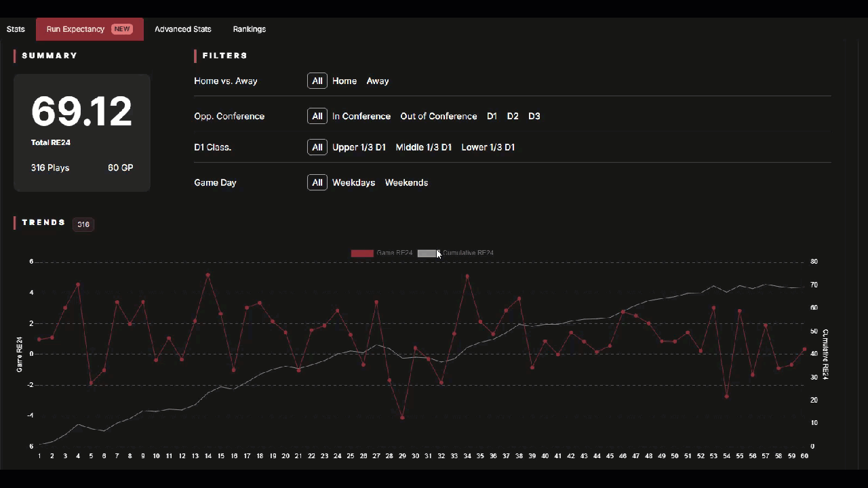Click the SUMMARY section heading
This screenshot has height=488, width=868.
tap(50, 56)
